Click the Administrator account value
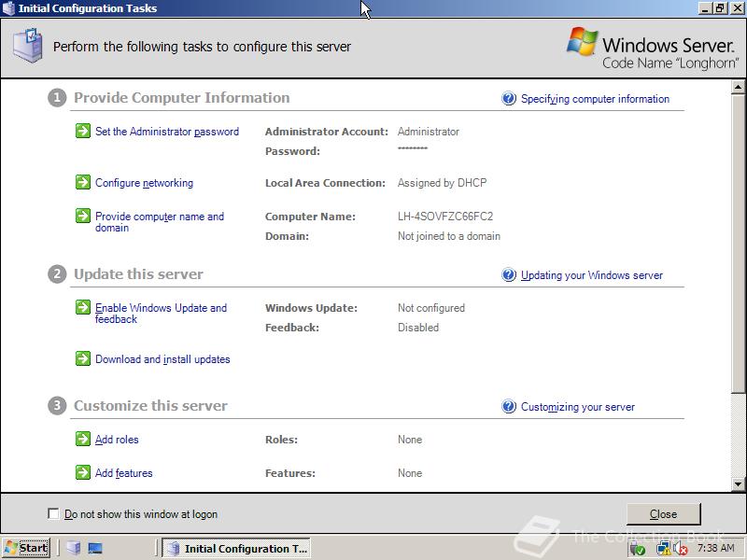The image size is (747, 560). [x=429, y=132]
